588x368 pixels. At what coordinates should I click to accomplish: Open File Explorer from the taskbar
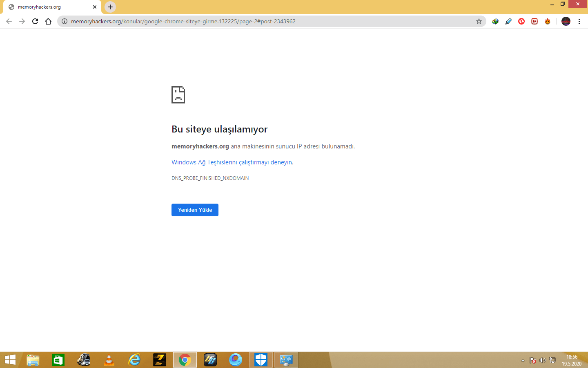33,360
